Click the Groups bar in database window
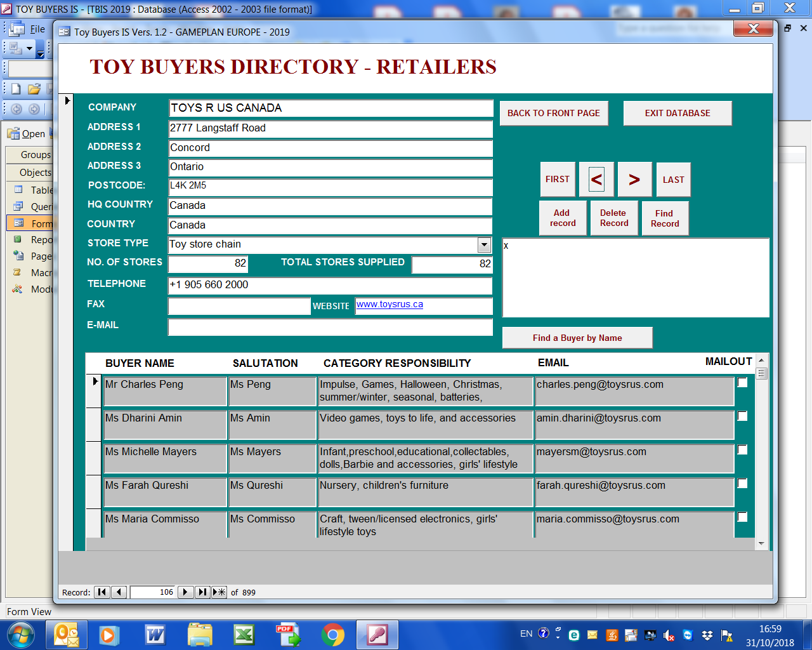812x650 pixels. [30, 154]
